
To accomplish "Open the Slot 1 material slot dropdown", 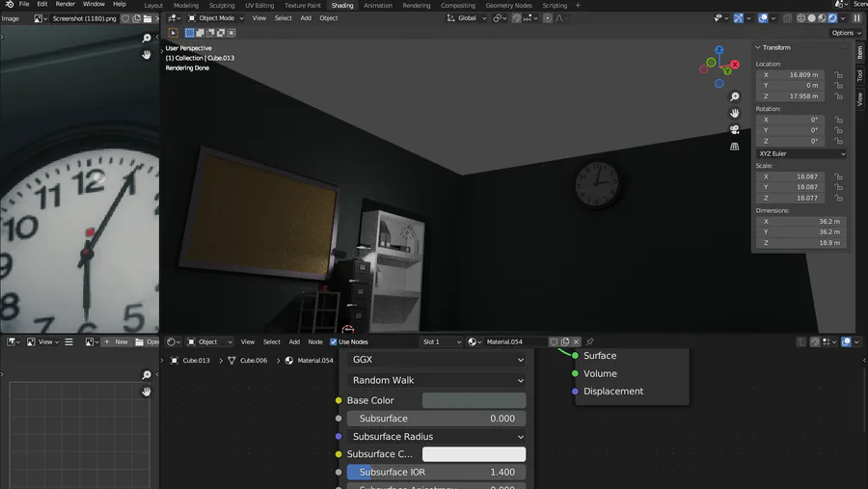I will 441,341.
